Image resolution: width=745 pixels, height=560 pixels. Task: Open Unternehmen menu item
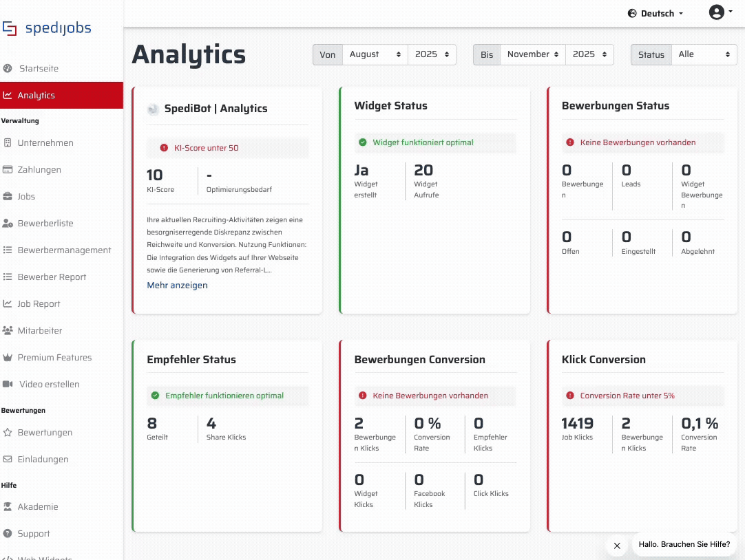click(62, 143)
